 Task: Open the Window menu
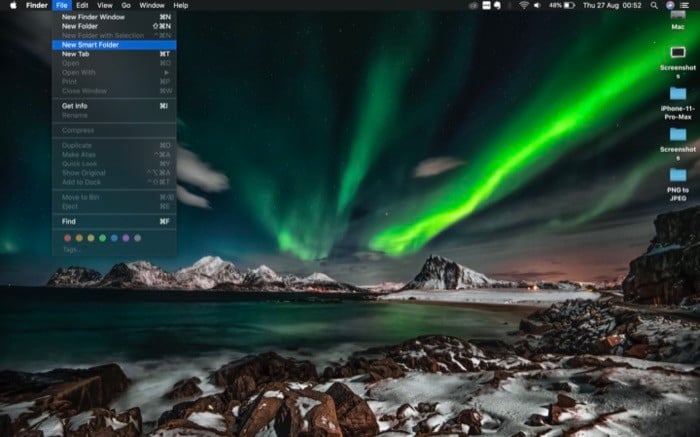[x=152, y=5]
